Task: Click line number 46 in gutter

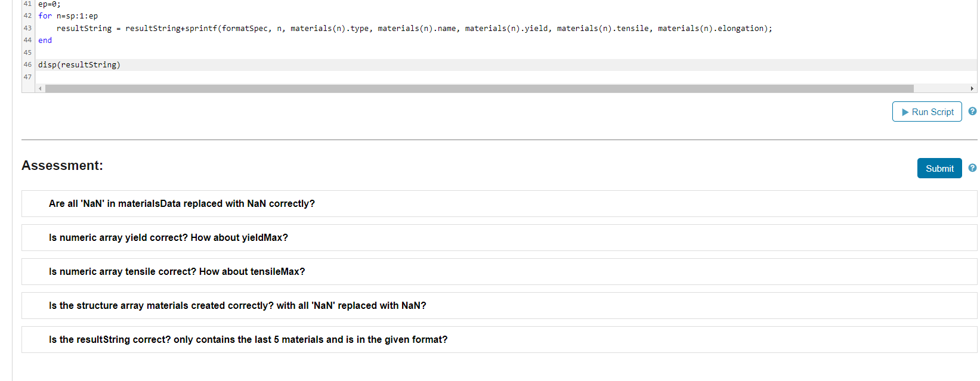Action: coord(27,64)
